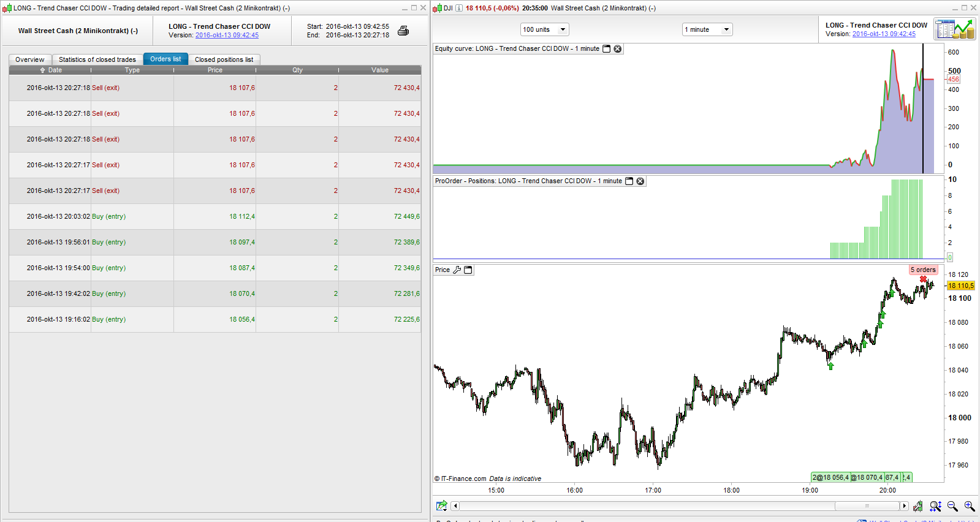Select the 20:03:02 Buy (entry) row
The image size is (980, 522).
[215, 217]
